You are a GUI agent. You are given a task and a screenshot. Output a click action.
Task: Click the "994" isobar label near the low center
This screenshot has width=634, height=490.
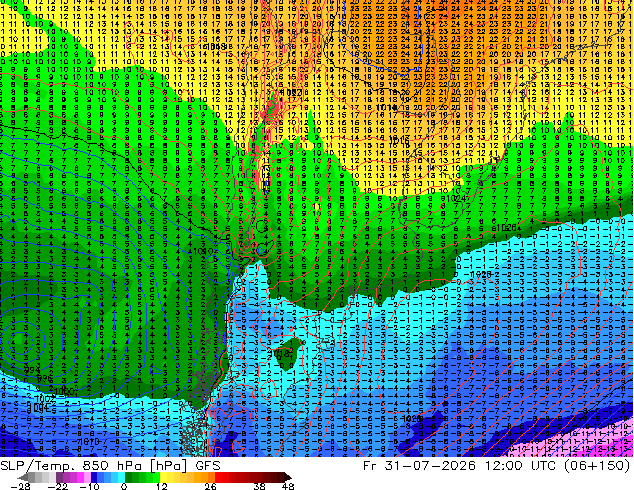tap(32, 370)
